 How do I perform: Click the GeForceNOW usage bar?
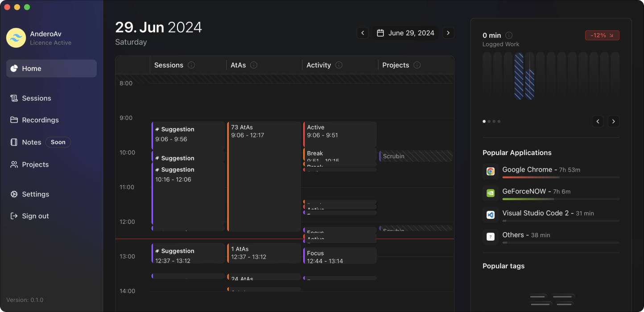[561, 199]
